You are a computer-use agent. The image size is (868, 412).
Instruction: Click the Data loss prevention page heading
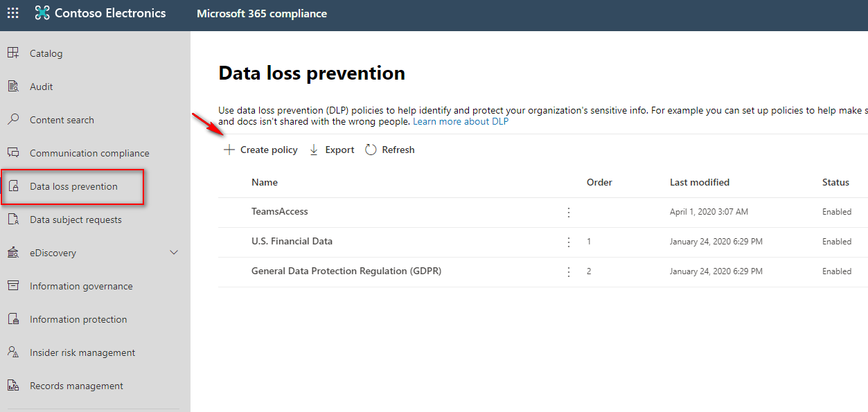point(312,73)
